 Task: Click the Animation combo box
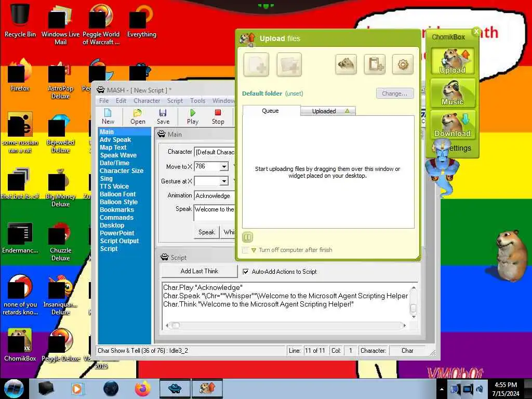point(215,196)
